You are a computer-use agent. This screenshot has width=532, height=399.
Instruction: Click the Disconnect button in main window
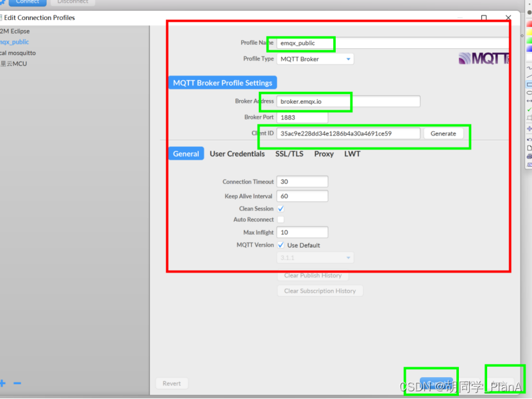point(72,2)
